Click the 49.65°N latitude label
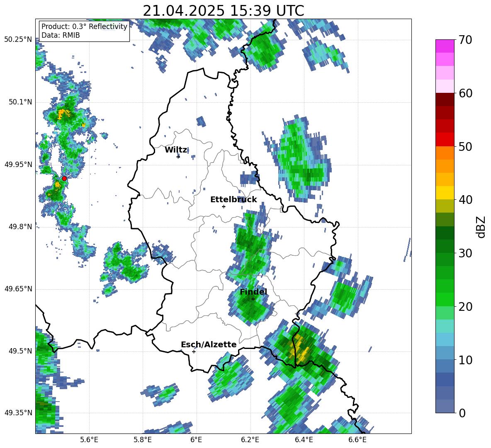 [18, 289]
